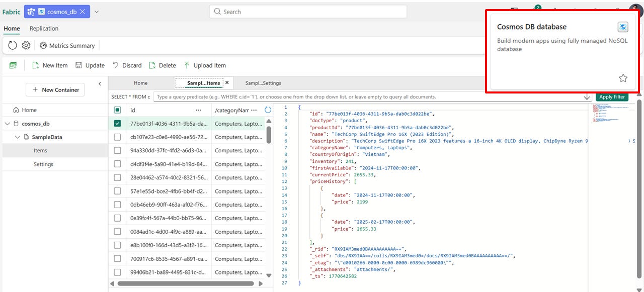Select the e8b100f0-166d item row
This screenshot has width=644, height=292.
[x=186, y=245]
